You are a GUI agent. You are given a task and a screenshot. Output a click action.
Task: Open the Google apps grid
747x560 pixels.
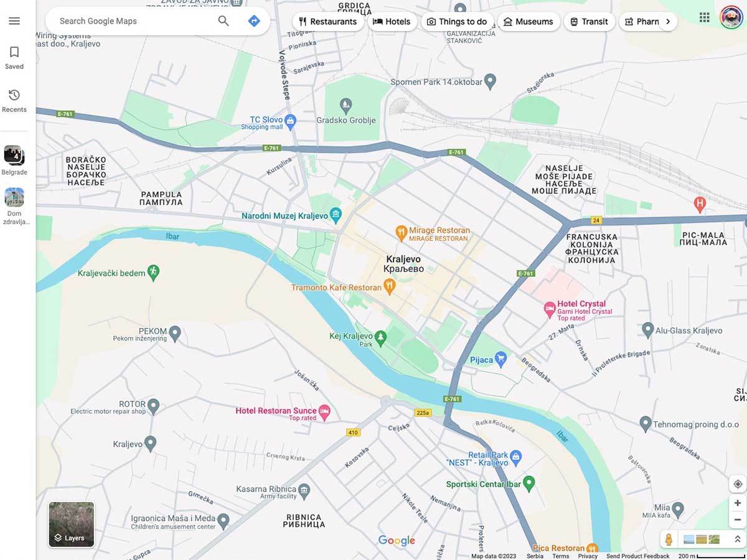(x=704, y=17)
